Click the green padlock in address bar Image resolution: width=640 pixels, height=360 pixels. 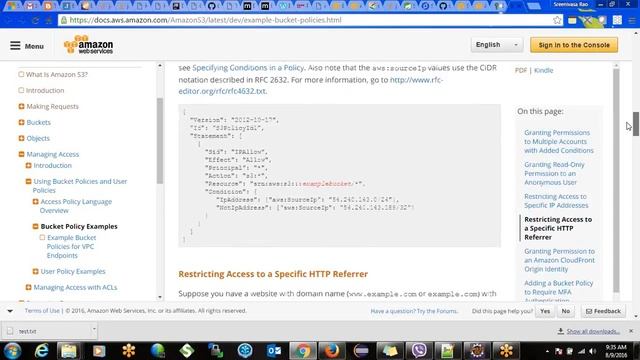coord(64,20)
